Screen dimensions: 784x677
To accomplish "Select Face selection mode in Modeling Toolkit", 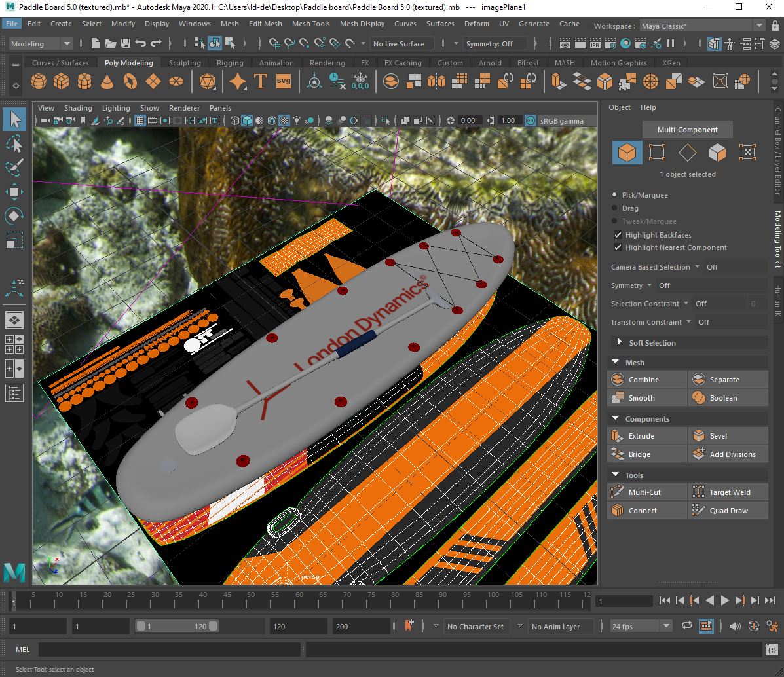I will pyautogui.click(x=717, y=153).
